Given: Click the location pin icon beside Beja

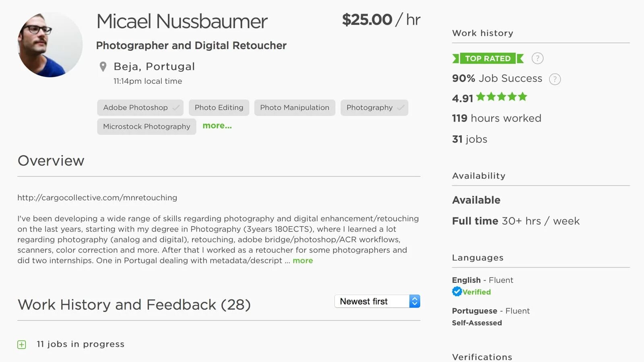Looking at the screenshot, I should tap(103, 66).
